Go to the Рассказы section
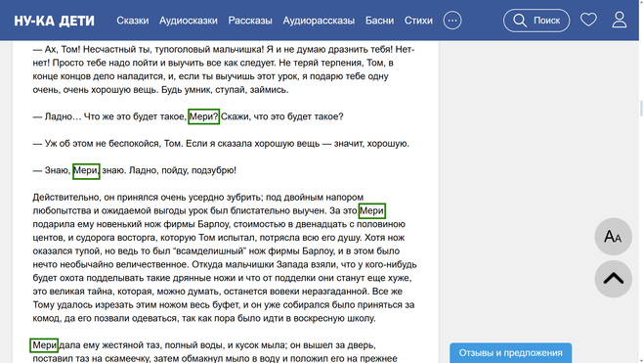This screenshot has height=363, width=644. coord(250,21)
